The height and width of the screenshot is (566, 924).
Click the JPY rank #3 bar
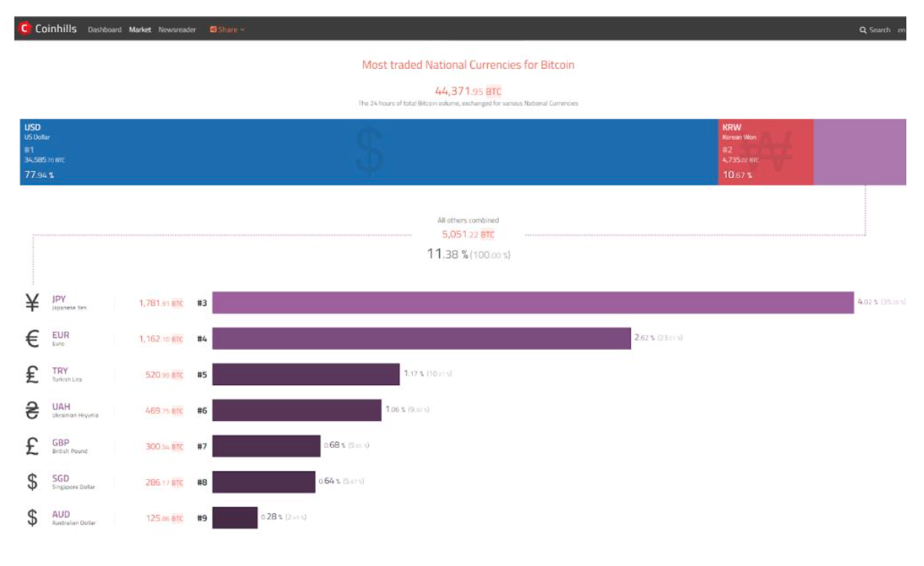coord(533,303)
